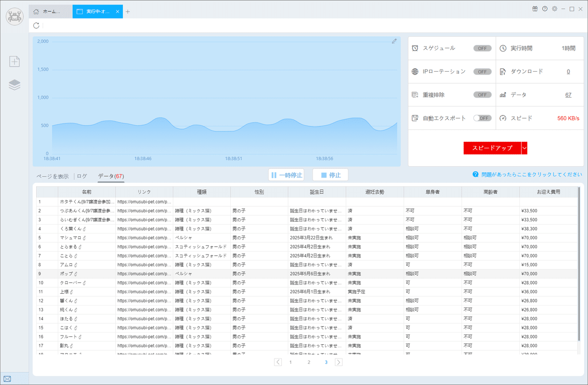The width and height of the screenshot is (588, 385).
Task: Select the 実行中 tab
Action: (97, 11)
